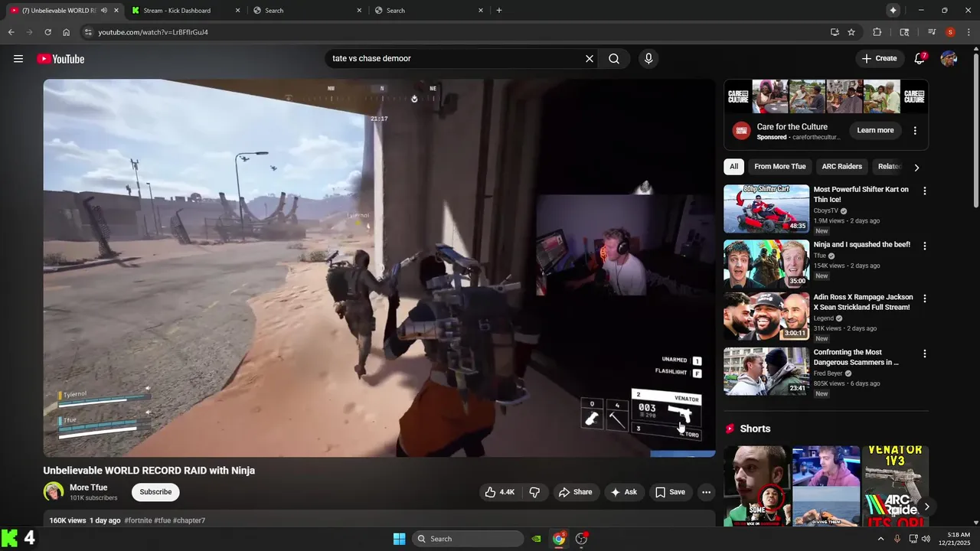
Task: Bookmark this page with star icon
Action: [x=851, y=32]
